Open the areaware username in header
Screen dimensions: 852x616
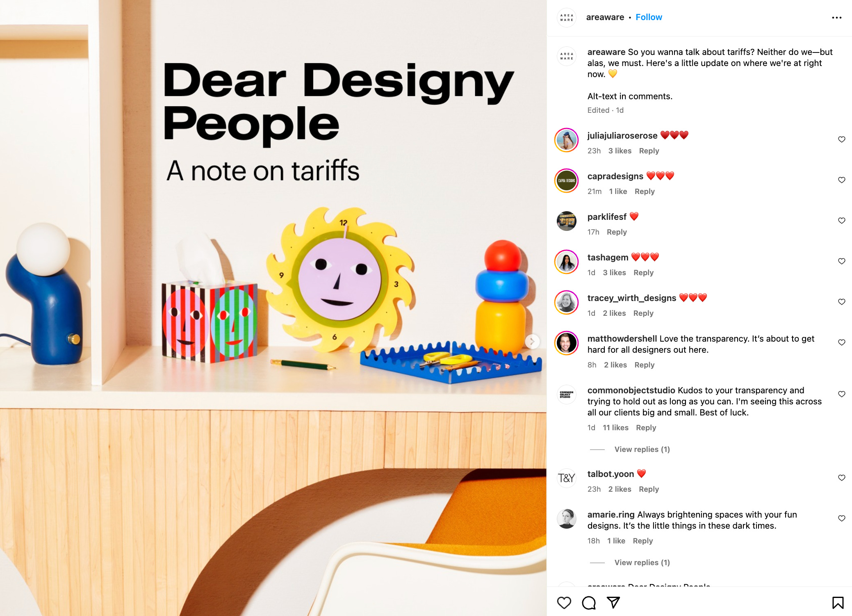605,17
